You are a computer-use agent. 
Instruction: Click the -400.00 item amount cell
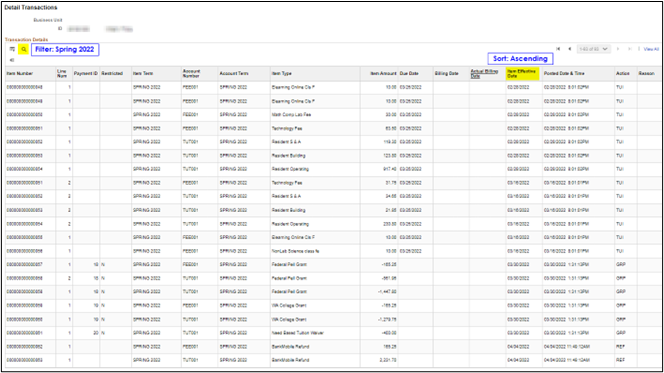point(389,333)
